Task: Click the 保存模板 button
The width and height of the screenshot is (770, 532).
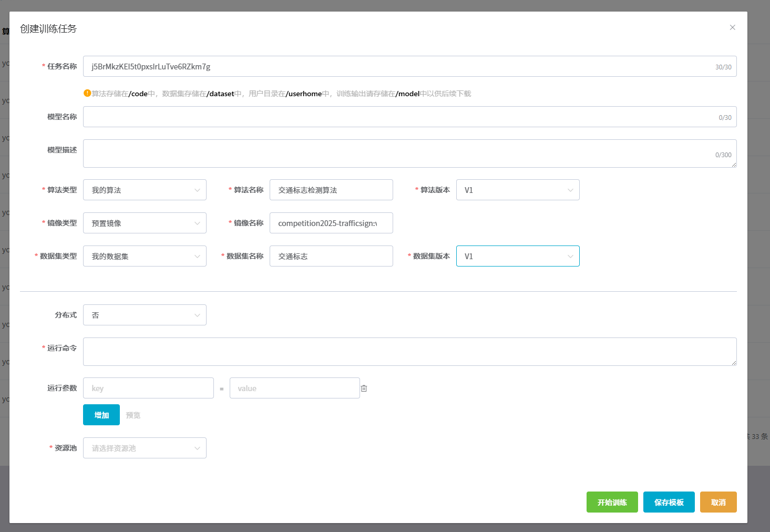Action: pos(669,503)
